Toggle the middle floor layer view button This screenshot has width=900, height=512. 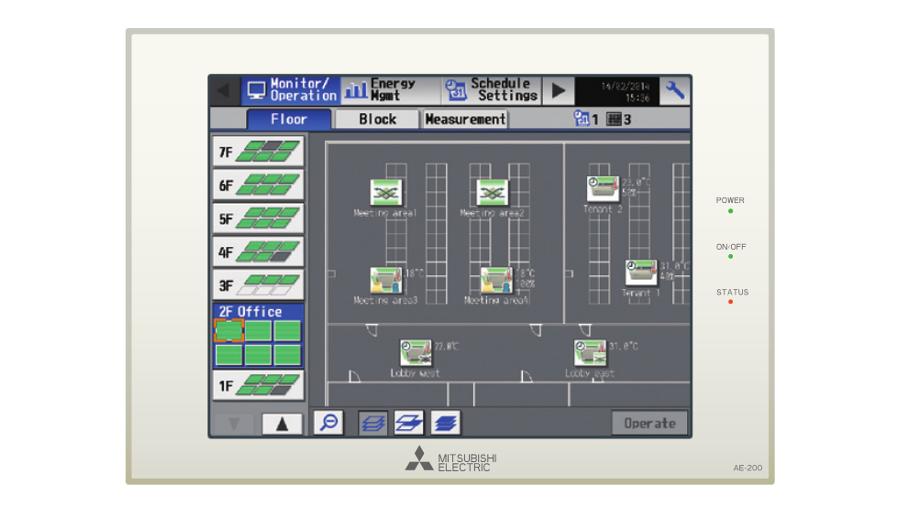(x=409, y=423)
